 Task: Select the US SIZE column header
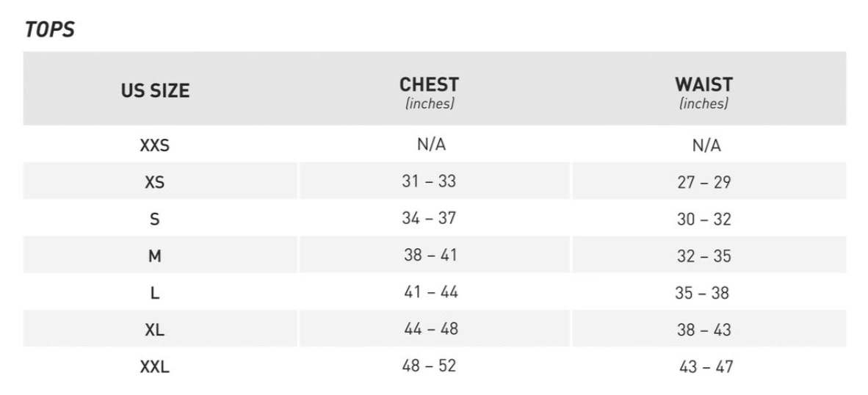tap(155, 91)
